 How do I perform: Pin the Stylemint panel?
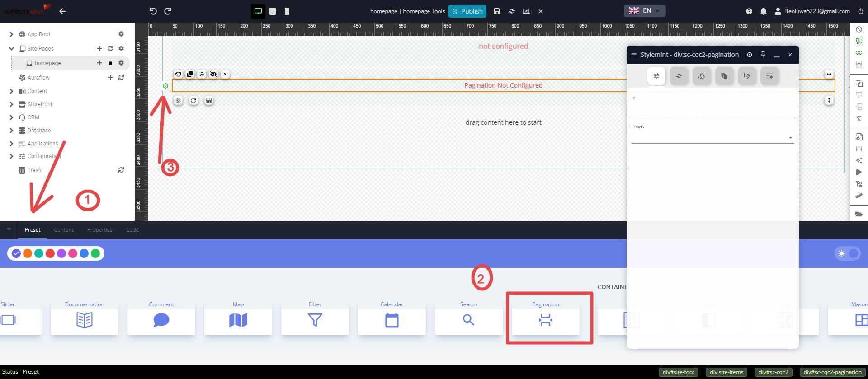click(x=763, y=55)
